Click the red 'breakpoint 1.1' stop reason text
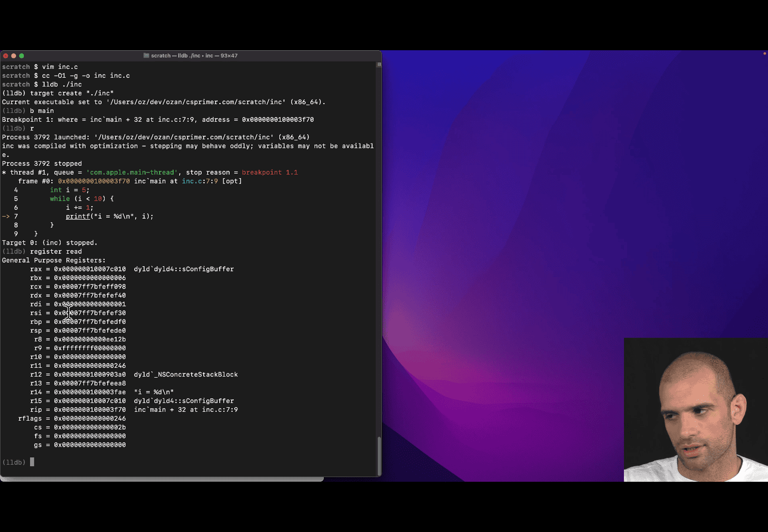This screenshot has height=532, width=768. 269,172
